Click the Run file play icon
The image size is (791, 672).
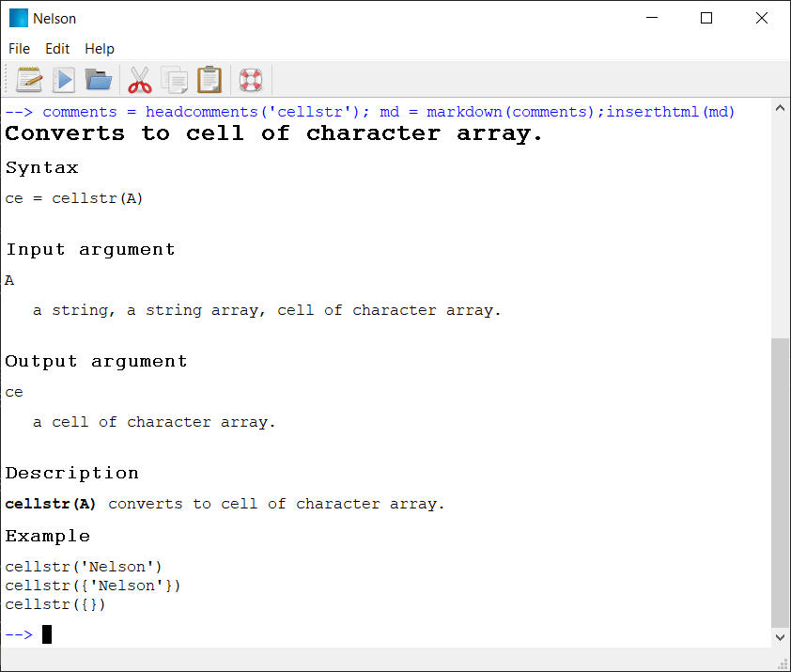64,80
